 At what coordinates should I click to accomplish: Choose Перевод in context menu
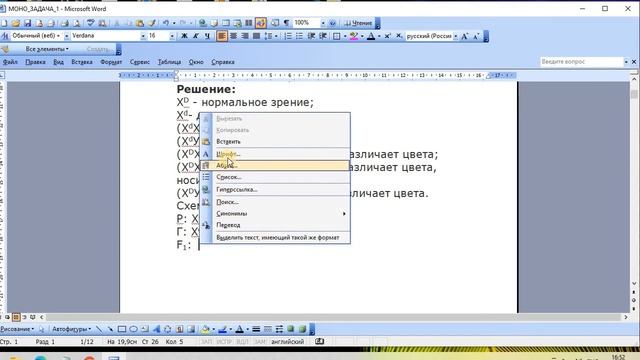click(275, 225)
